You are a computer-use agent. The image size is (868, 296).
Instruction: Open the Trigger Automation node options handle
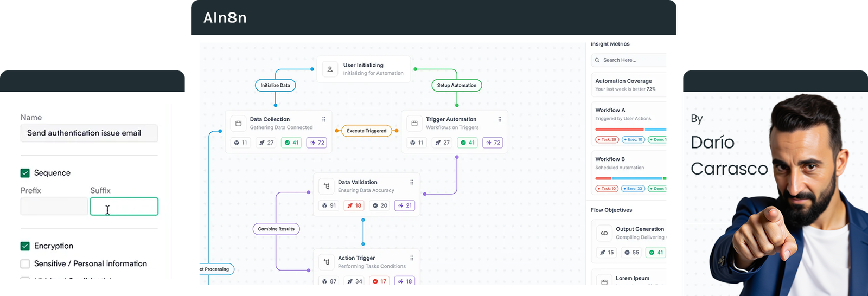(x=500, y=119)
